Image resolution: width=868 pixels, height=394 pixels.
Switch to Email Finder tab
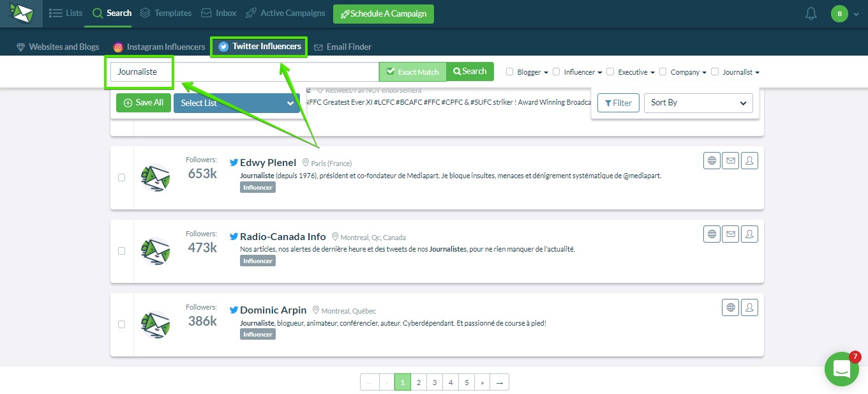coord(342,47)
